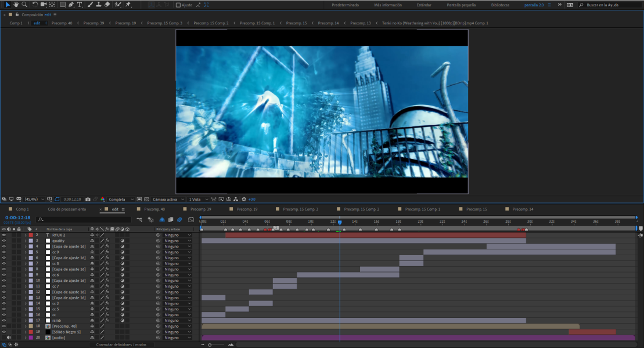This screenshot has width=644, height=348.
Task: Select the Pen tool
Action: pos(71,5)
